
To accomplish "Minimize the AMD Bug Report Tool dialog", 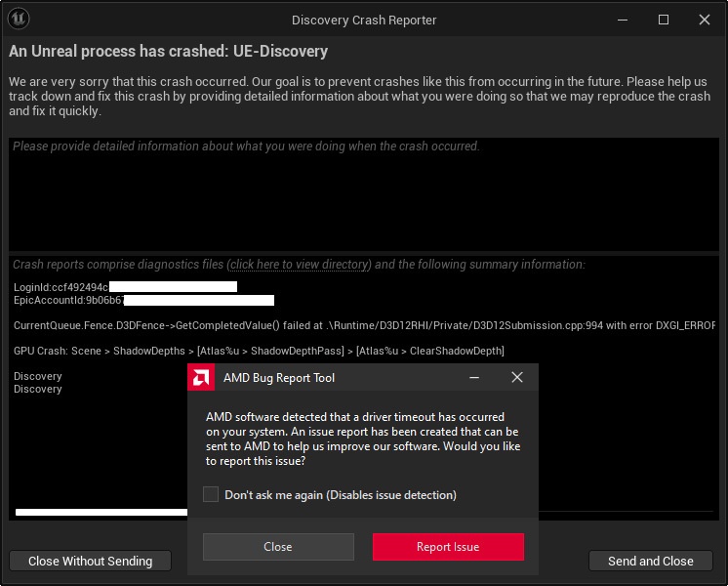I will (x=474, y=377).
